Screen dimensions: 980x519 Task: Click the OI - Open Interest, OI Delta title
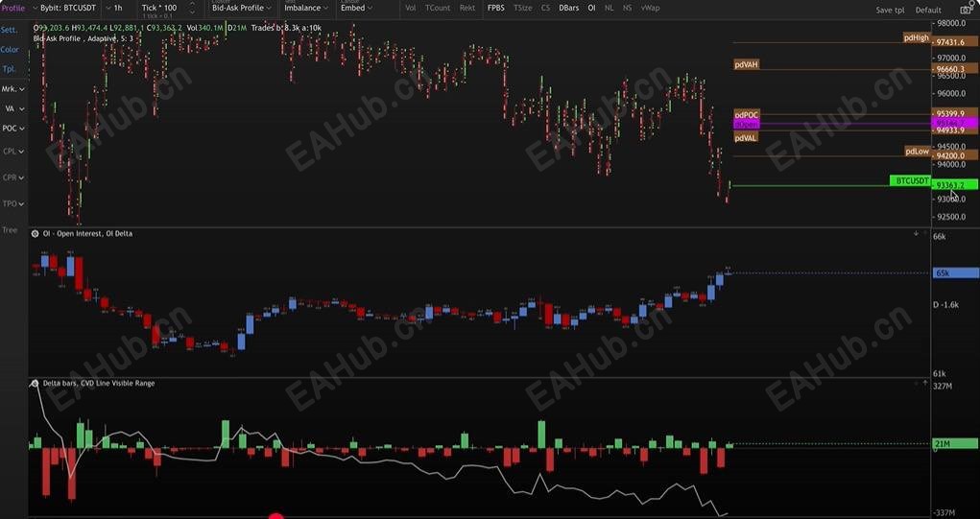[x=87, y=233]
